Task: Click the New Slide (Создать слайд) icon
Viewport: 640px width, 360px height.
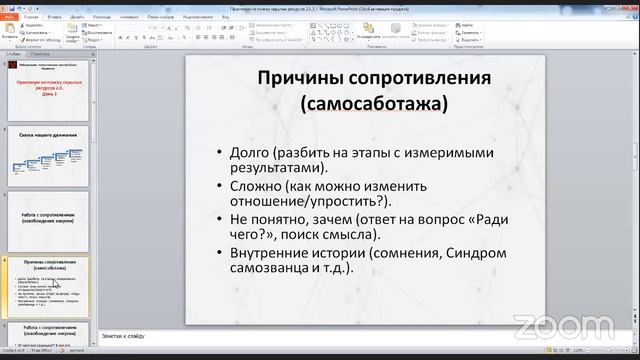Action: click(72, 29)
